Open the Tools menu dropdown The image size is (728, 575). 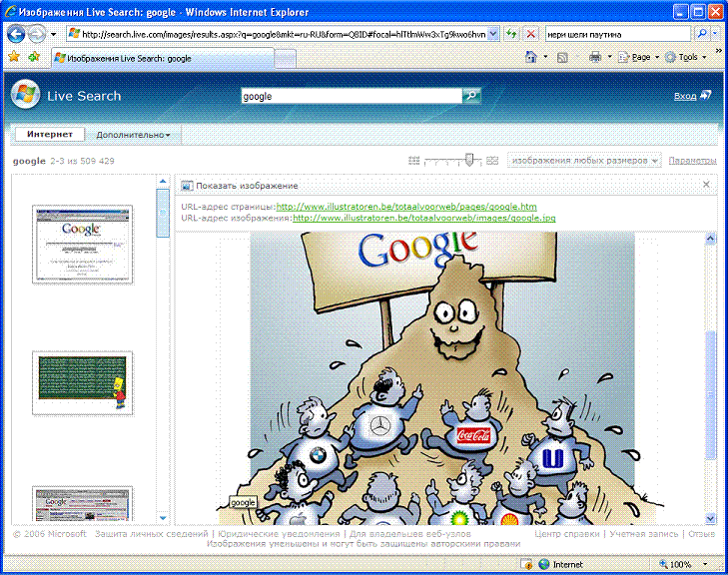tap(689, 58)
